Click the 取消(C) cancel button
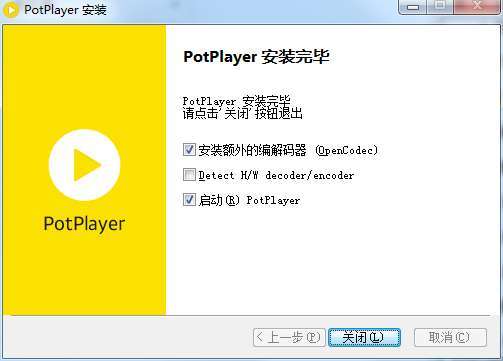The width and height of the screenshot is (503, 361). [450, 337]
